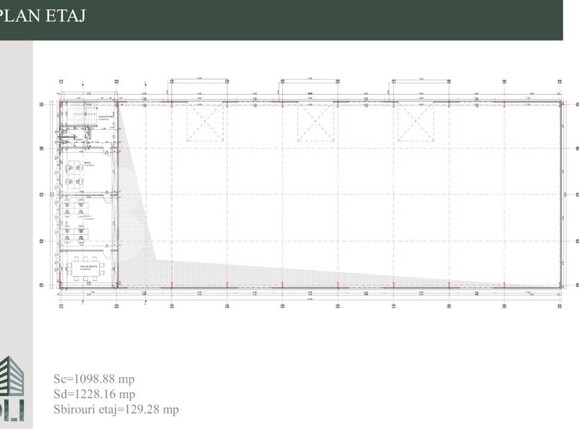Click the Sd=1228.16 mp area label
The image size is (579, 429).
pyautogui.click(x=94, y=394)
